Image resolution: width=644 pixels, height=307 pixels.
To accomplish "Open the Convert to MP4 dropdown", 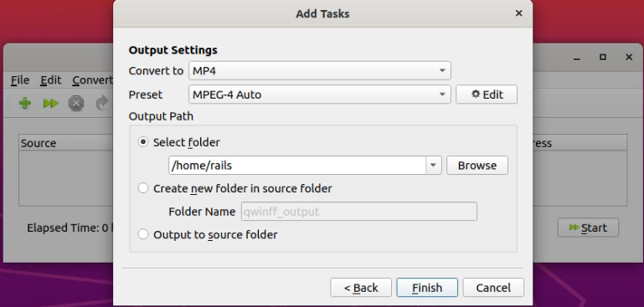I will click(320, 70).
